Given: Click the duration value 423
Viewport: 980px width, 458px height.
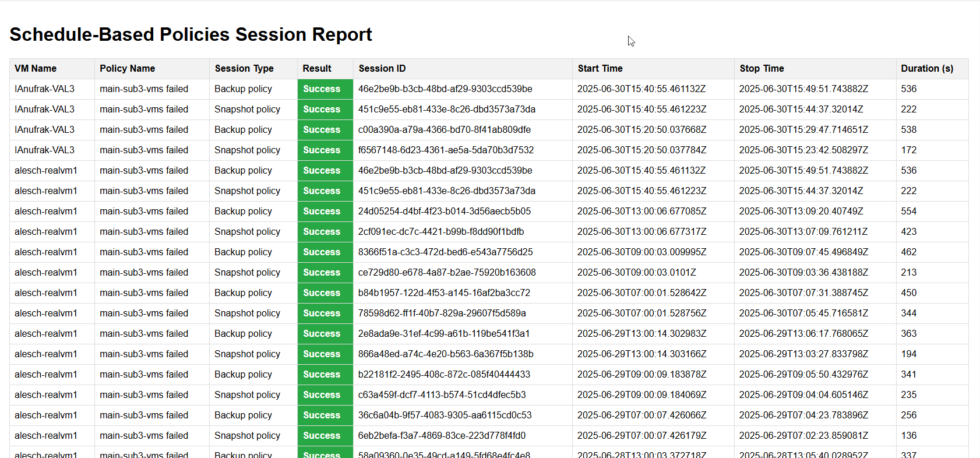Looking at the screenshot, I should (x=908, y=231).
